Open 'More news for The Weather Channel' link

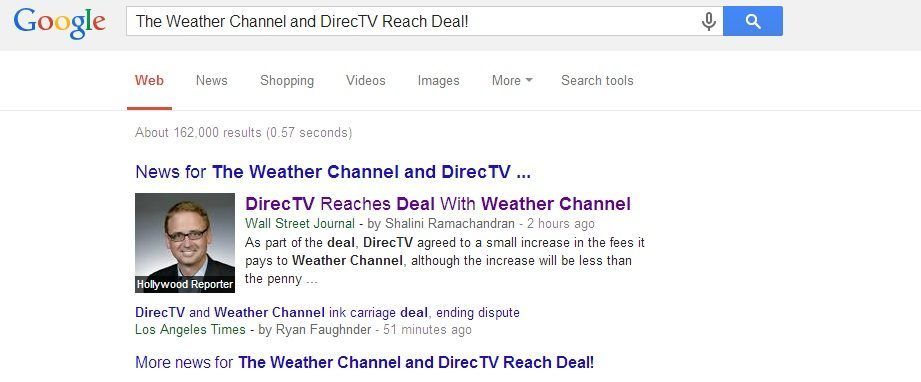click(364, 362)
